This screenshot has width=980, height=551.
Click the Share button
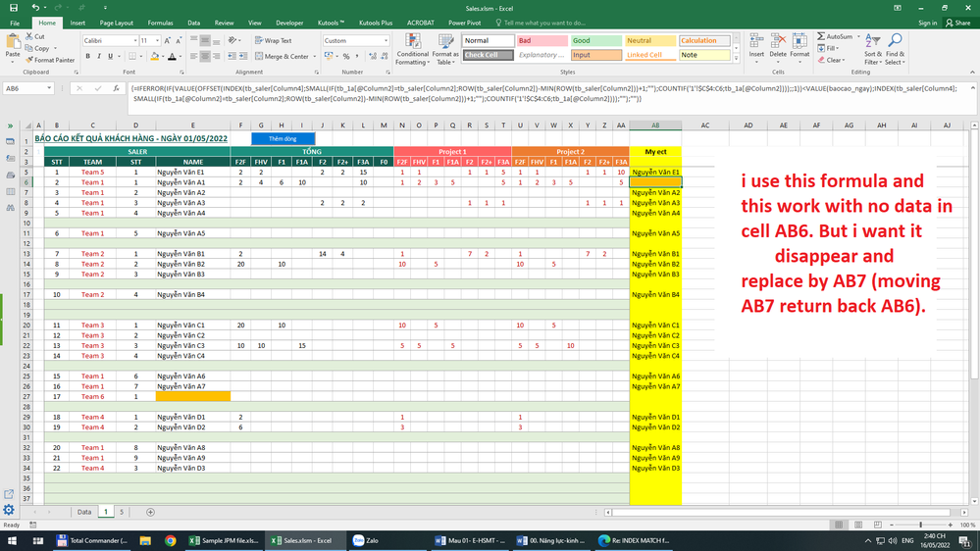[956, 23]
